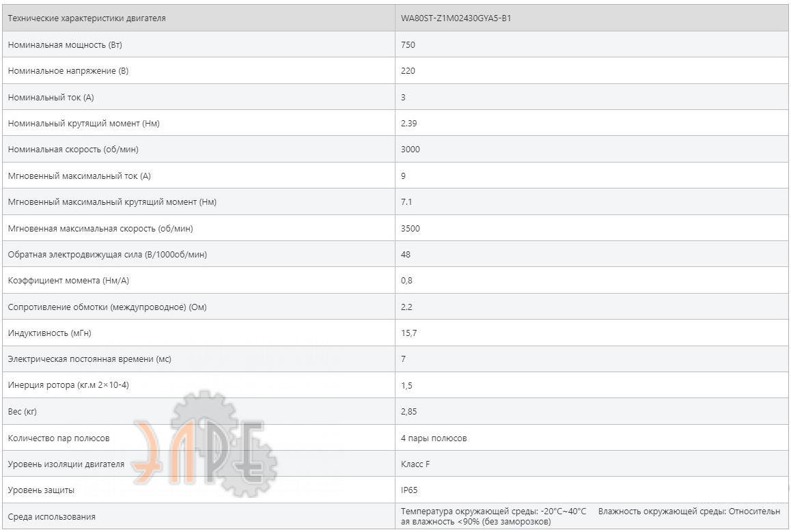Viewport: 791px width, 532px height.
Task: Select the weight value 2,85
Action: pyautogui.click(x=408, y=412)
